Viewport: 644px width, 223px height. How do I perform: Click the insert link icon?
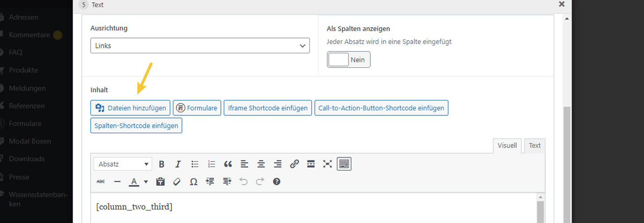pyautogui.click(x=294, y=164)
